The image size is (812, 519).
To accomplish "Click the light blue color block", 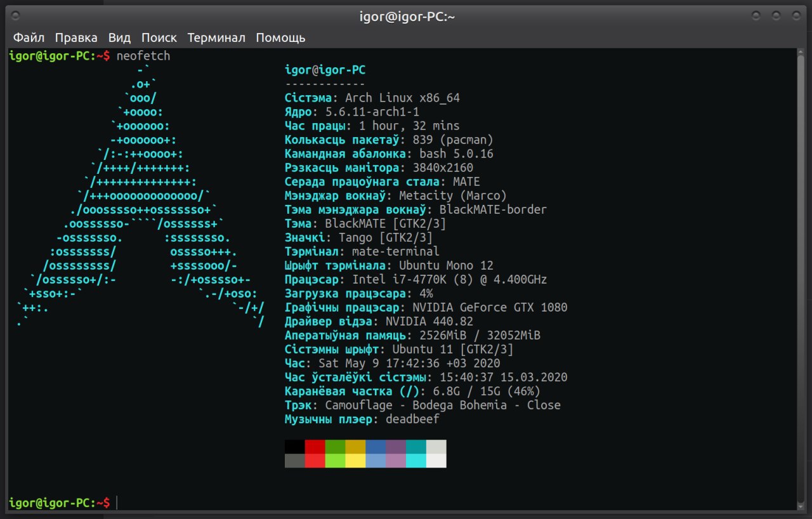I will pyautogui.click(x=376, y=461).
